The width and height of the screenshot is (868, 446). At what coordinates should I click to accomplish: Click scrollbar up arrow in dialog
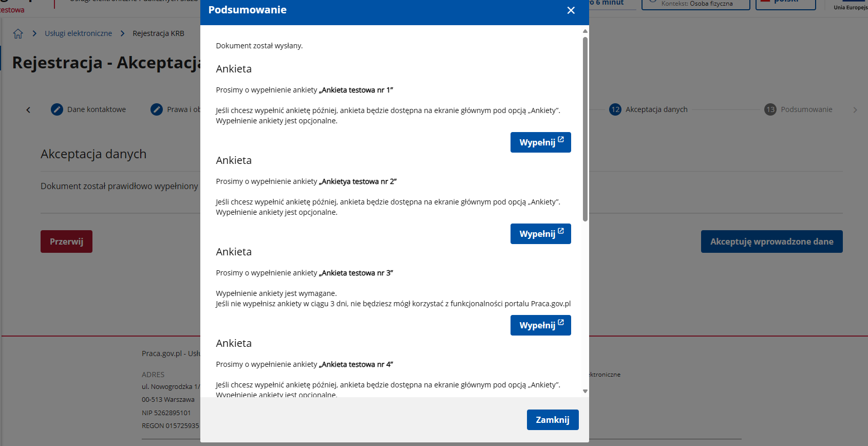585,31
